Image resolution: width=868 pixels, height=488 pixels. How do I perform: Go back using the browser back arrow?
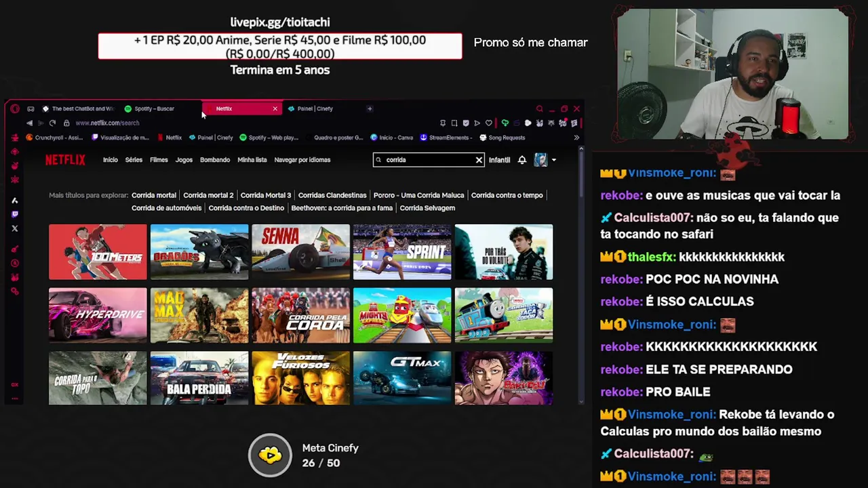click(29, 123)
